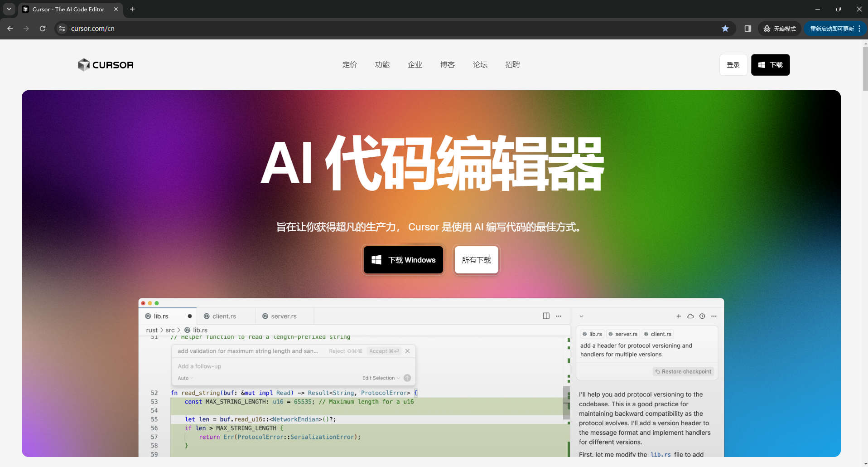Collapse the chat panel with its chevron
This screenshot has width=868, height=467.
[581, 316]
